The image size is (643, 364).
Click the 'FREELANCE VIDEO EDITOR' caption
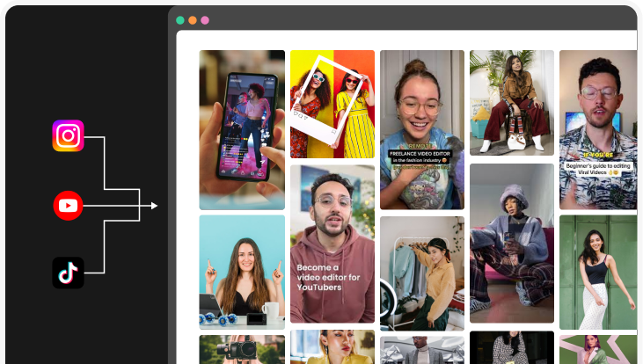click(x=420, y=154)
